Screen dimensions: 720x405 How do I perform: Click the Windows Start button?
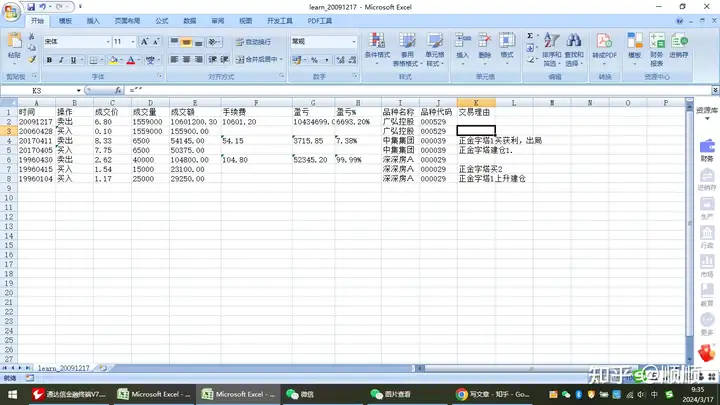pos(12,394)
